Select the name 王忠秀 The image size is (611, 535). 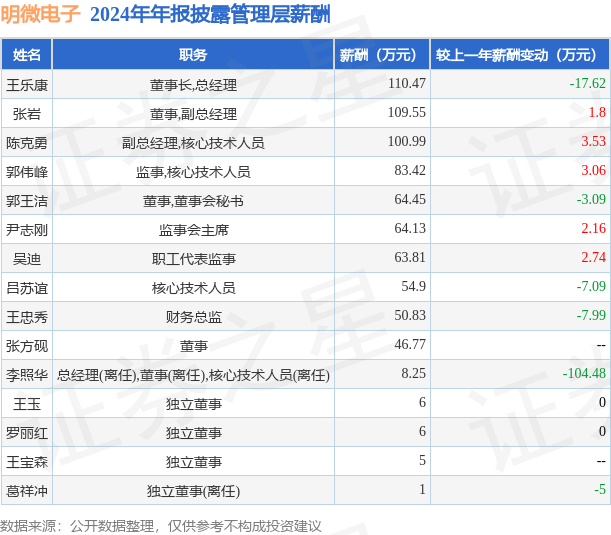(x=26, y=317)
